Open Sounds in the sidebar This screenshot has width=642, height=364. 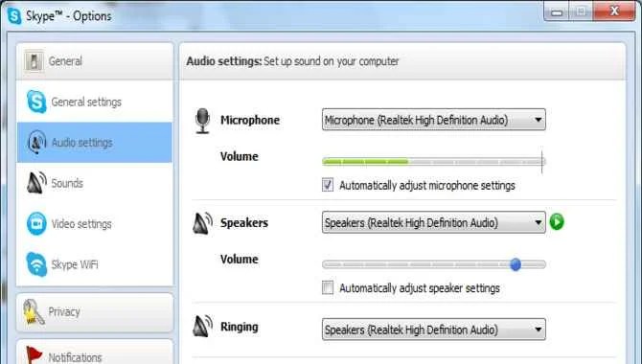(95, 183)
